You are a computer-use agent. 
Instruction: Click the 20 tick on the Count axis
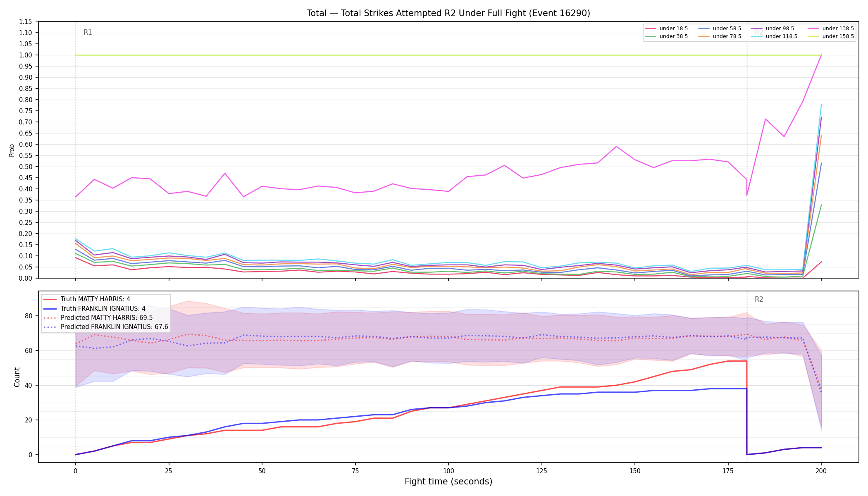point(28,420)
